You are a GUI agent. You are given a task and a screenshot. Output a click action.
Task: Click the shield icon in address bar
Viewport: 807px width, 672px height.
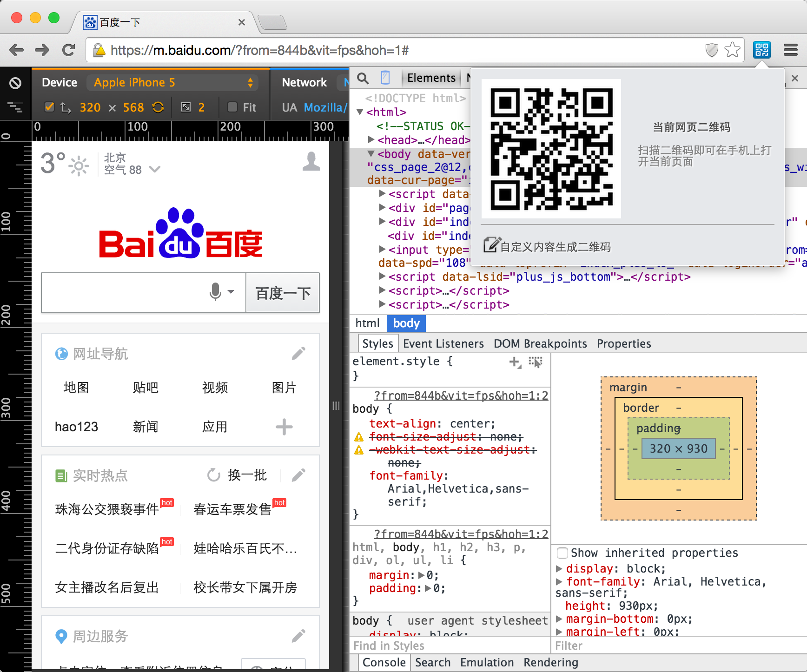pos(712,50)
